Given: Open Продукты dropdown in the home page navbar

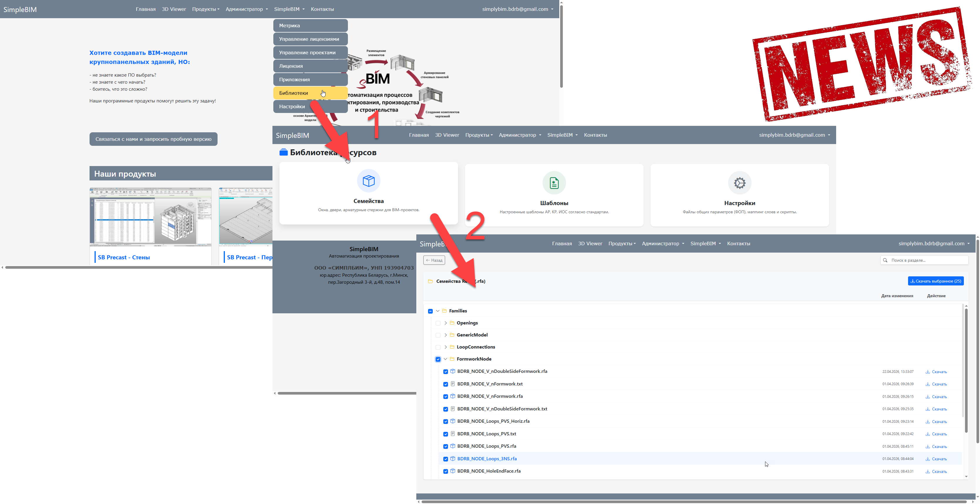Looking at the screenshot, I should pos(206,9).
